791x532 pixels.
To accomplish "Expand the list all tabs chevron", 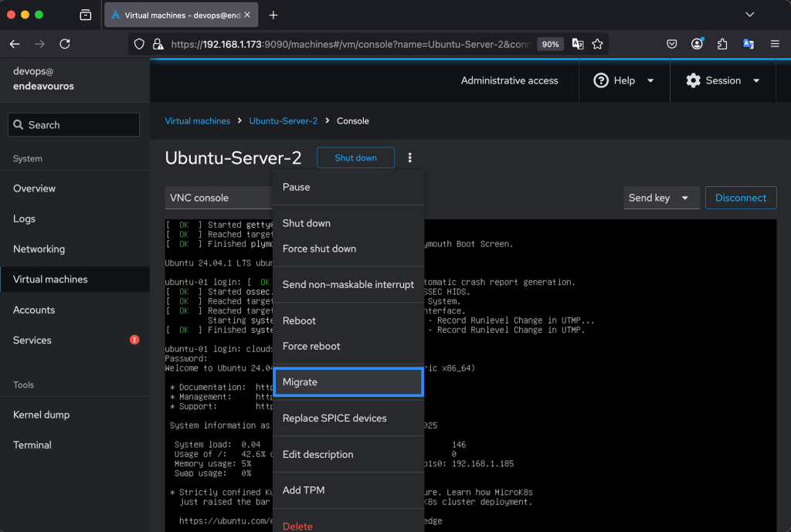I will tap(749, 15).
